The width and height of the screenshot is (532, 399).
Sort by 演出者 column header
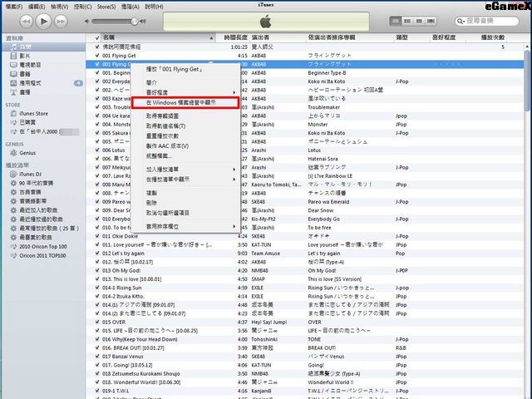(277, 37)
